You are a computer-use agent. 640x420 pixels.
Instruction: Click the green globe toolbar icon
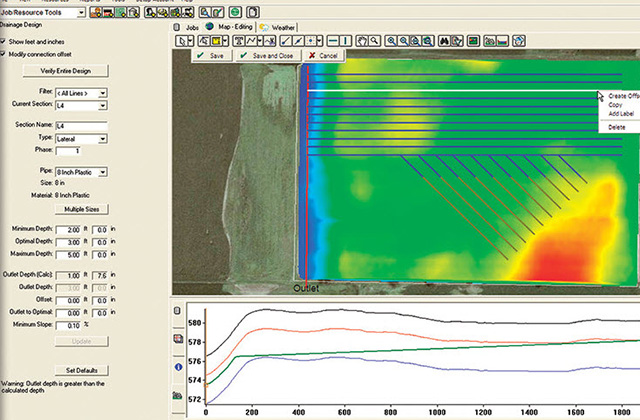click(235, 12)
